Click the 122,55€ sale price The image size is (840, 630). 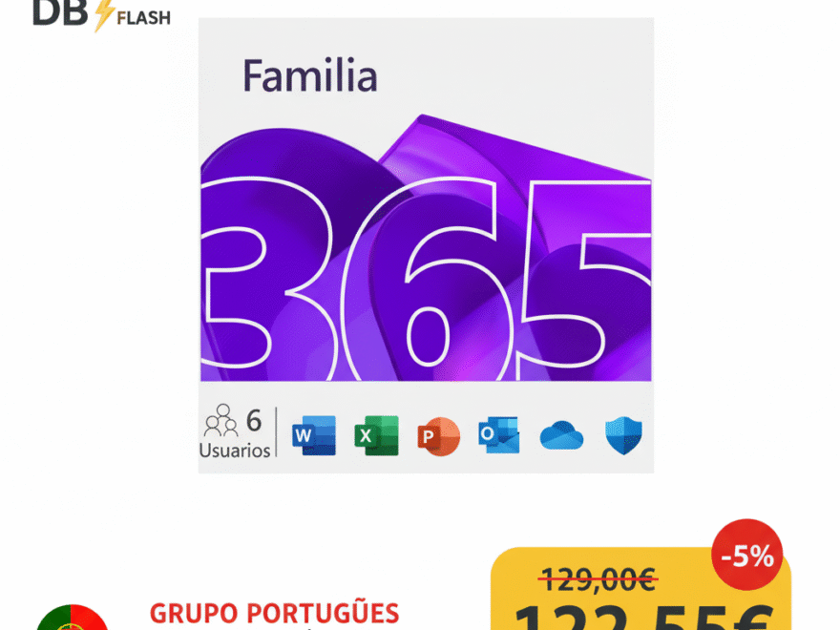(644, 616)
